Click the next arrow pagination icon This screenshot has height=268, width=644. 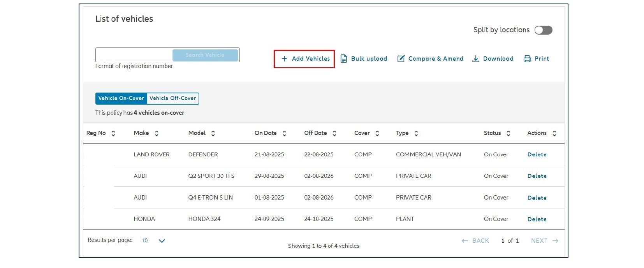tap(555, 241)
